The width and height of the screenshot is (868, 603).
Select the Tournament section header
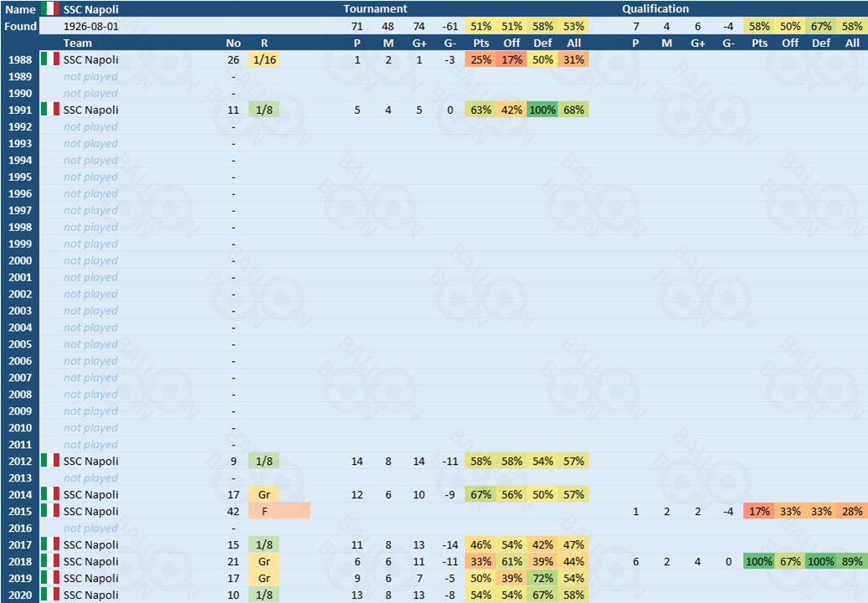375,9
